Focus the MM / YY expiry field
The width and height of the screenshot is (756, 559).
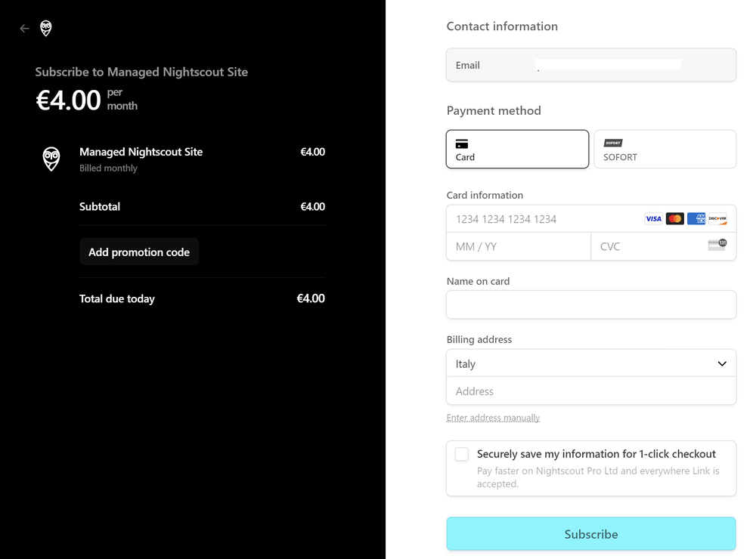pyautogui.click(x=519, y=247)
